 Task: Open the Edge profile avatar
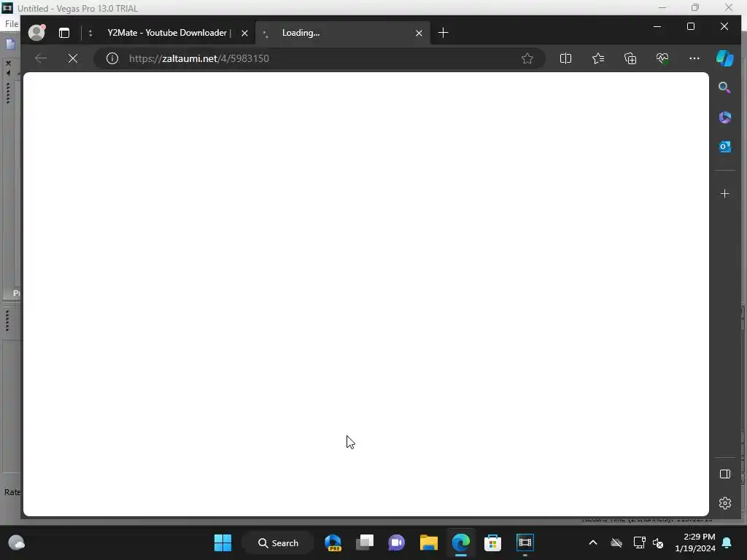36,32
